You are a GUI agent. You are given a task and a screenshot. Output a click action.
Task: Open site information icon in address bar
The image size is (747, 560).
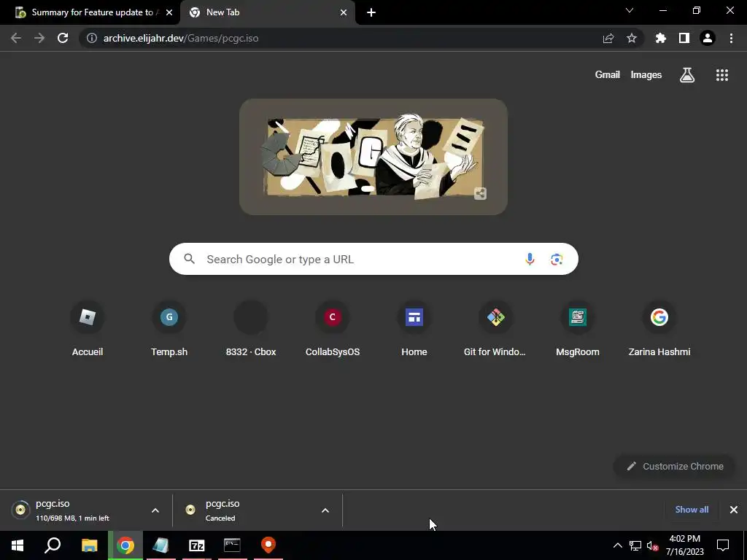click(92, 38)
